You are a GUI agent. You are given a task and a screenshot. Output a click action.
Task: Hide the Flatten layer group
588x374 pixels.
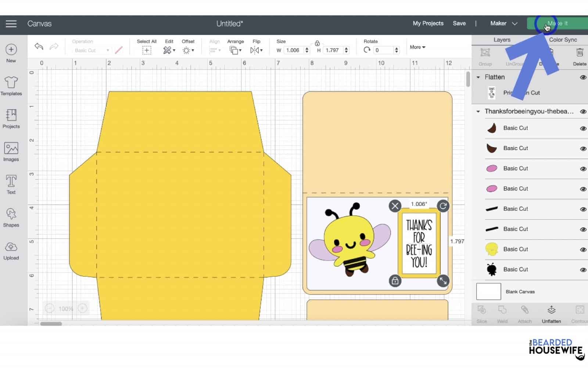click(583, 77)
